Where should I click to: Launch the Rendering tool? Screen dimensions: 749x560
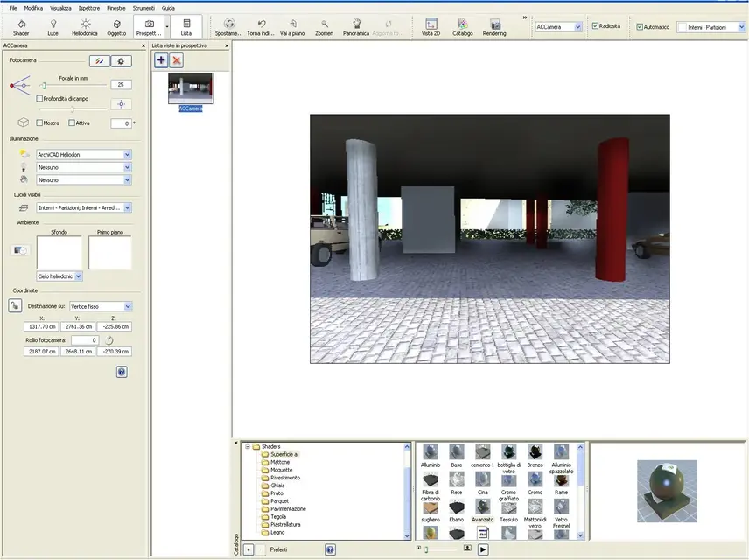click(494, 26)
